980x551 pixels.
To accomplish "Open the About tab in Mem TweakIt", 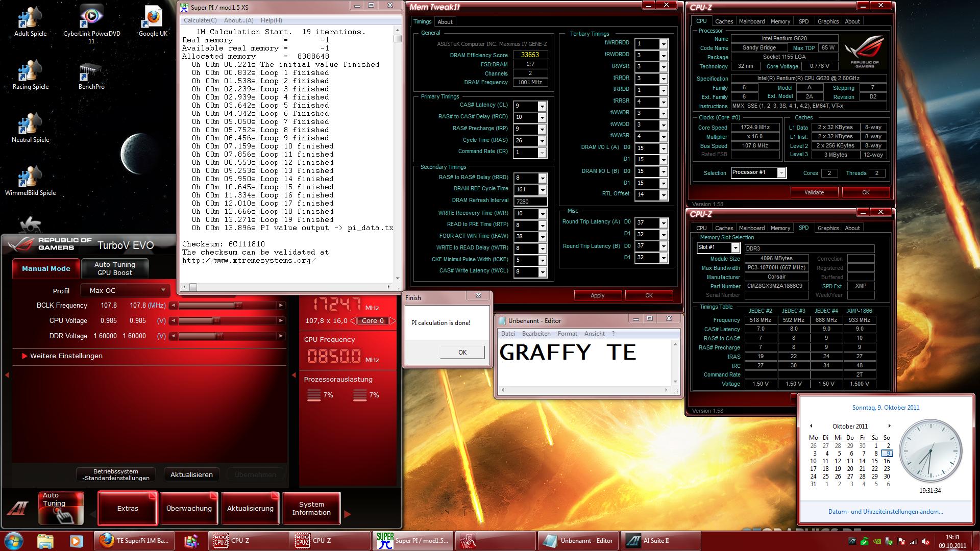I will pos(445,22).
